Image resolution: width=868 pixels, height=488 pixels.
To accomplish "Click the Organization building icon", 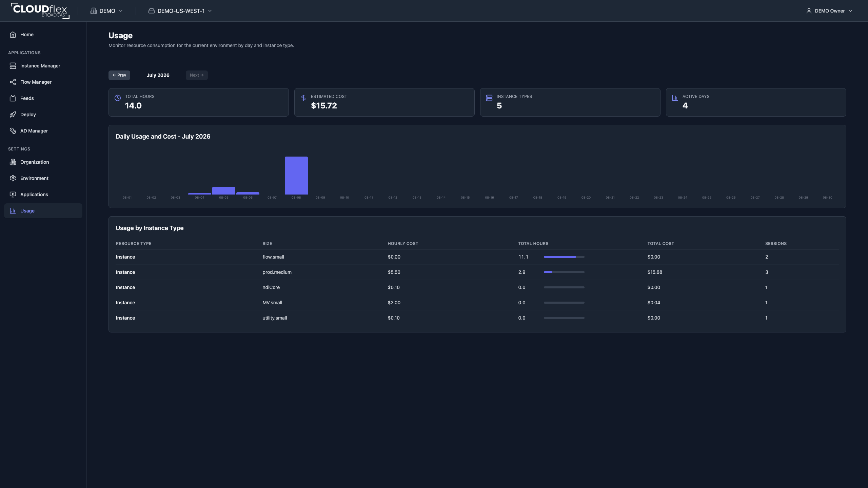I will 13,162.
